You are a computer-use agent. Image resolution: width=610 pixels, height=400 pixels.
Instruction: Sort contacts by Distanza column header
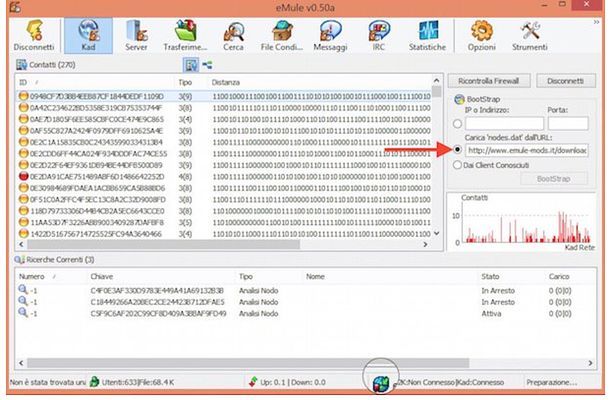tap(226, 82)
